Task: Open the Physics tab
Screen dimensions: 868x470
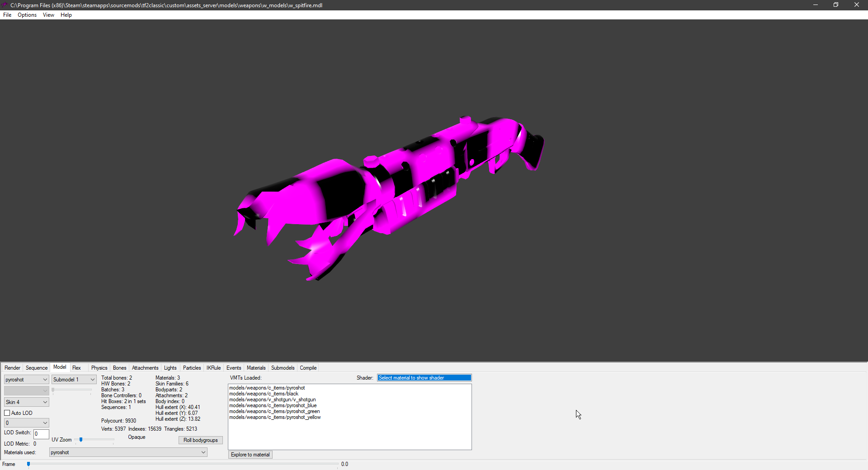Action: 99,368
